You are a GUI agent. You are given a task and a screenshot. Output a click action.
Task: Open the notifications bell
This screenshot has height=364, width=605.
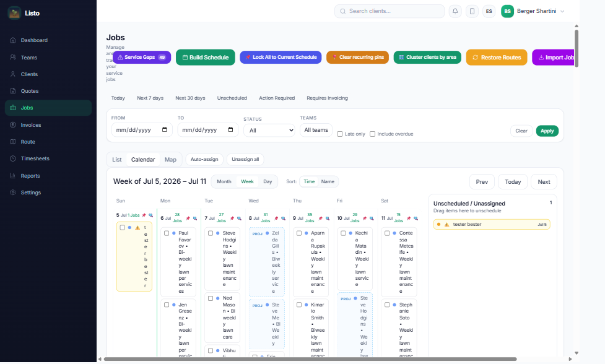[455, 11]
